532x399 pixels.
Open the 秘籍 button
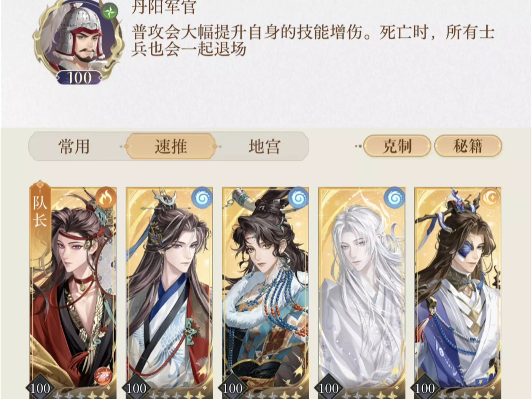468,146
